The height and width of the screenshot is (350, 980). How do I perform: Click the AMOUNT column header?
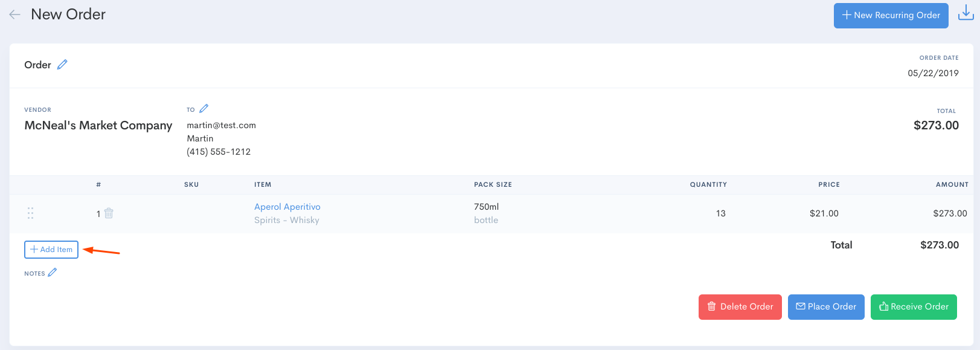tap(952, 184)
